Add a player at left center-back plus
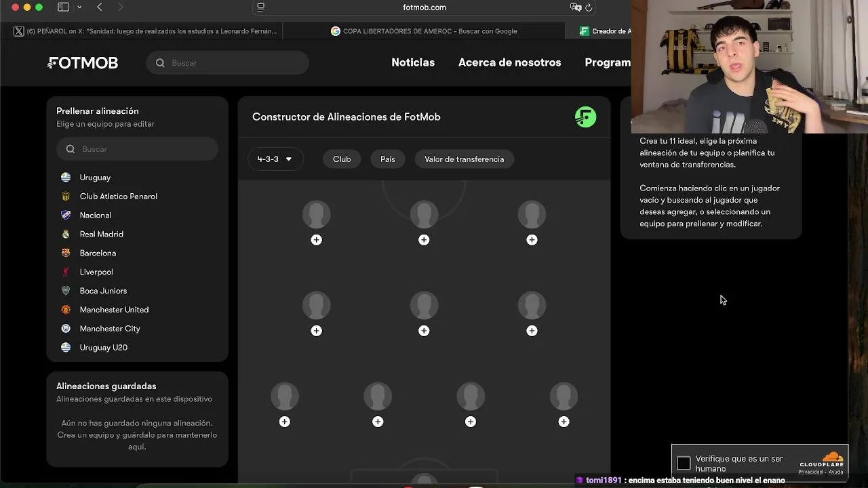Image resolution: width=868 pixels, height=488 pixels. click(378, 422)
